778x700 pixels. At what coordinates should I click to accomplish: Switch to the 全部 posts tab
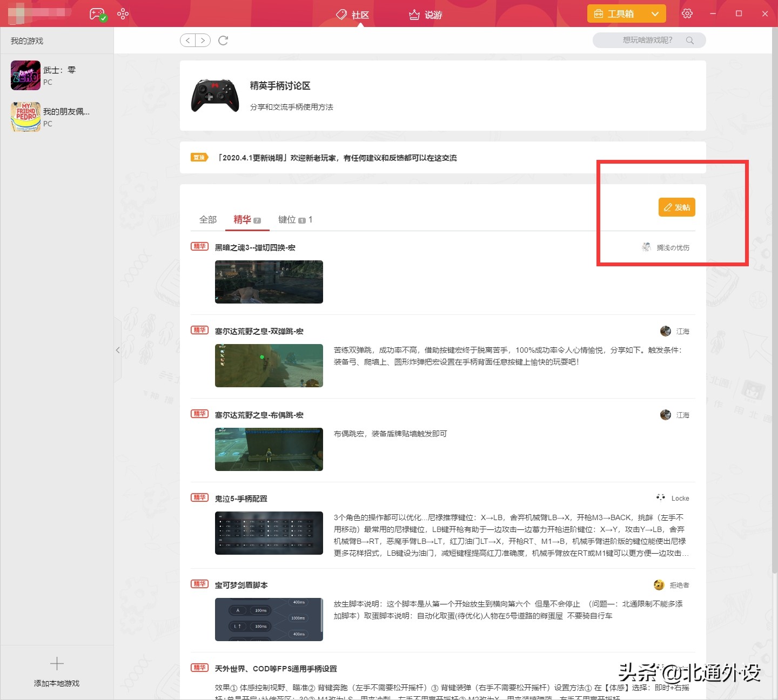208,219
